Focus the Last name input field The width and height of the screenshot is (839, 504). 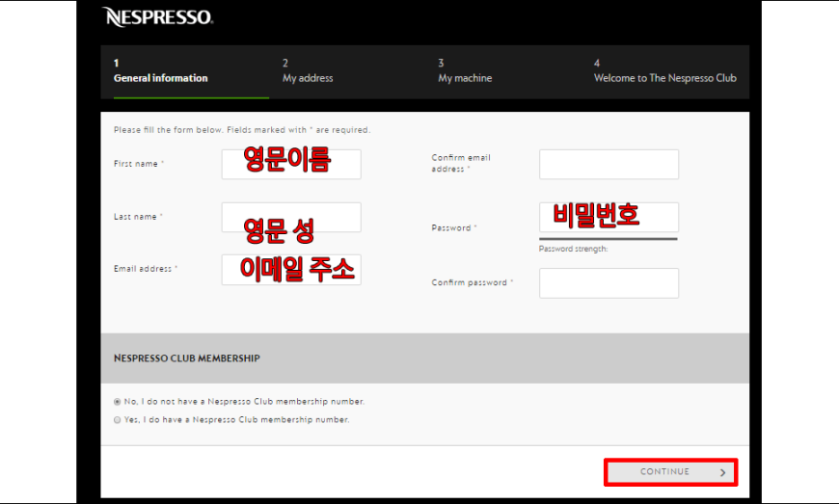point(291,217)
